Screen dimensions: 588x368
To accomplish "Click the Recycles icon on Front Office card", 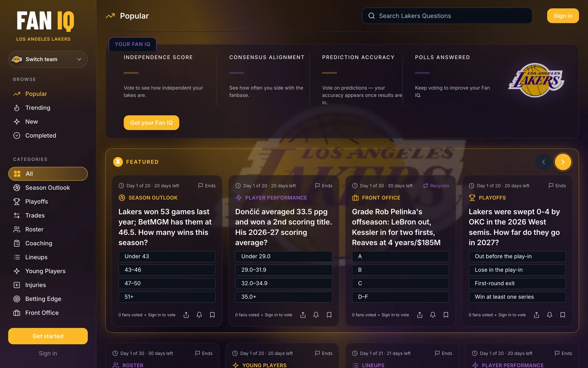I will pos(426,186).
